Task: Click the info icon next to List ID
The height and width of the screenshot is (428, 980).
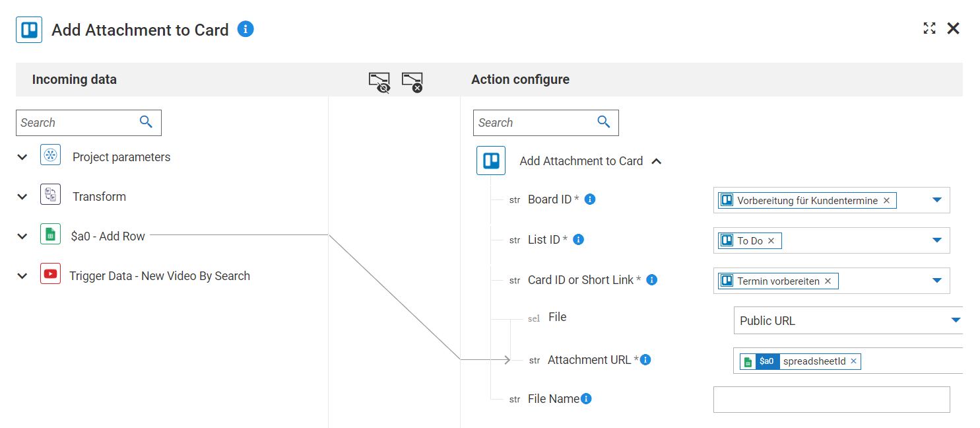Action: [x=578, y=239]
